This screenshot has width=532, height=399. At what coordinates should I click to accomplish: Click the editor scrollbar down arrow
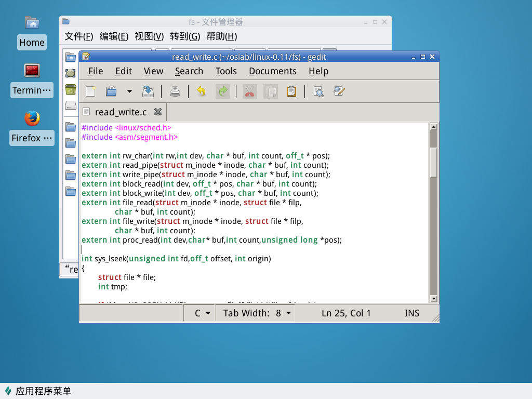point(433,298)
